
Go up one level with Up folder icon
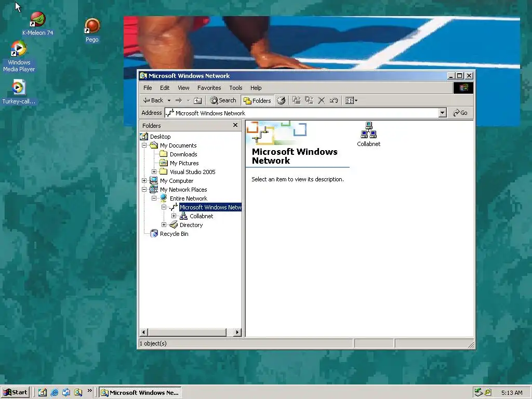pyautogui.click(x=197, y=100)
